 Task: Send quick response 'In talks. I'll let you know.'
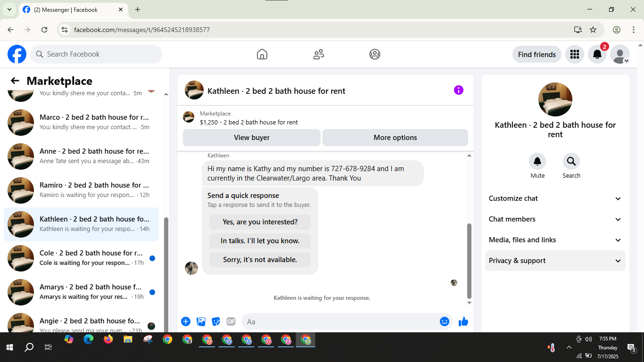click(260, 241)
